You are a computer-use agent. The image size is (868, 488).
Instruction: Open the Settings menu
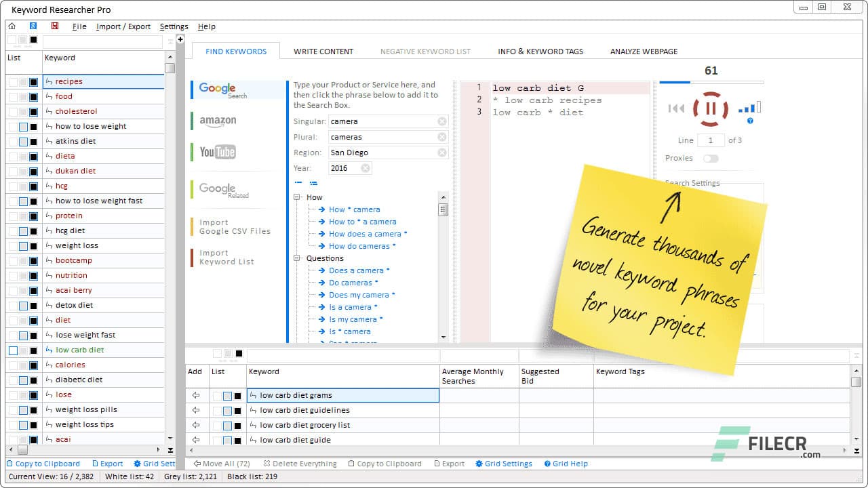[174, 26]
